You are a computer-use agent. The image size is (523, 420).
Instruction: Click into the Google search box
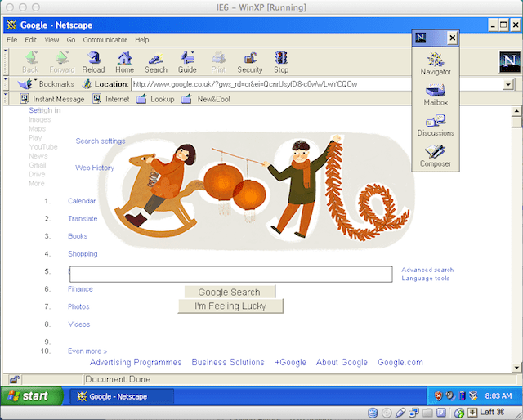(x=230, y=275)
